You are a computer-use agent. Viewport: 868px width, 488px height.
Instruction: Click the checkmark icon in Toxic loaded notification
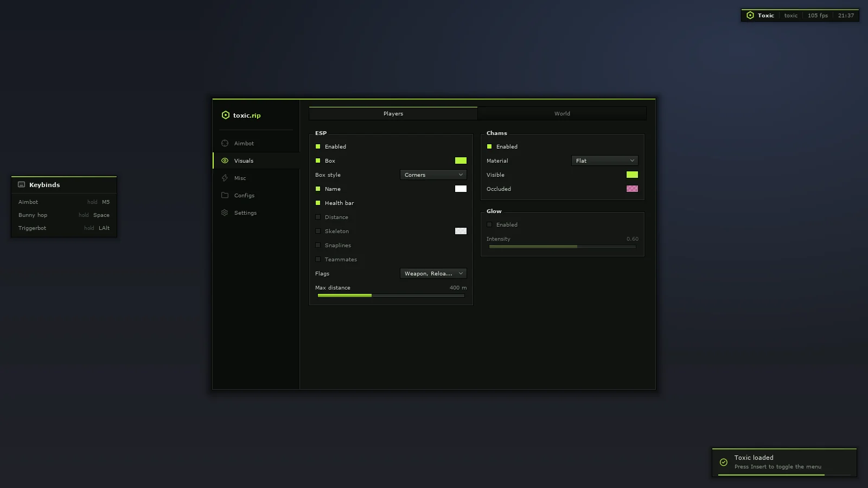[724, 462]
